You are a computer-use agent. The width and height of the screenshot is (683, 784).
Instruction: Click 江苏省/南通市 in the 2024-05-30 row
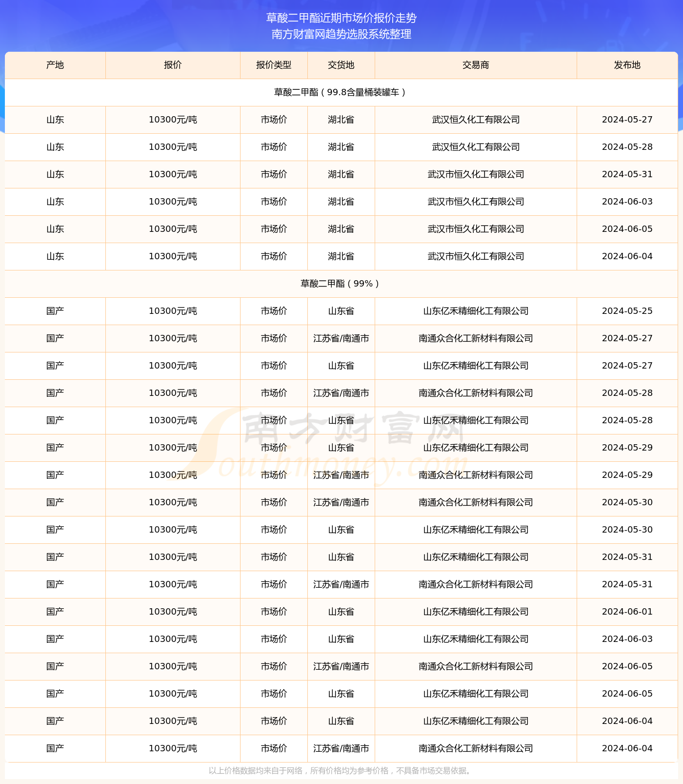(341, 502)
